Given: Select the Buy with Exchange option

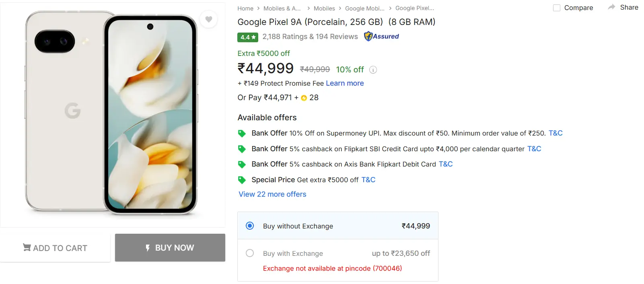Looking at the screenshot, I should tap(250, 253).
